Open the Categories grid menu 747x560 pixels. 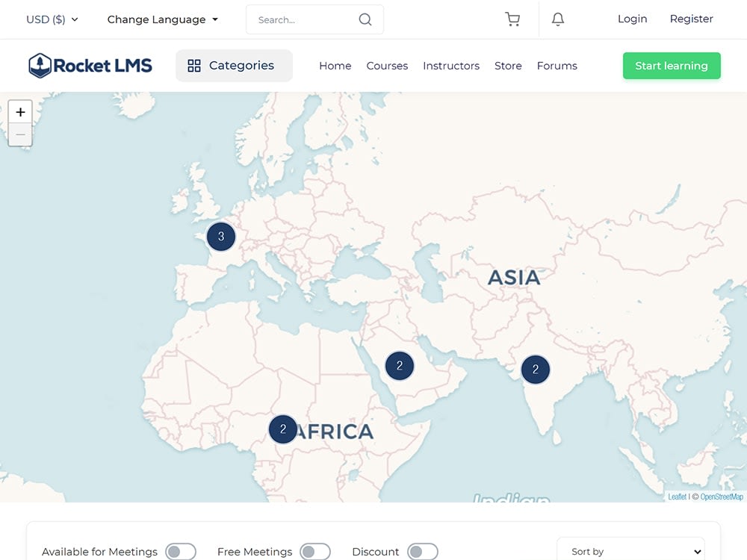(234, 66)
